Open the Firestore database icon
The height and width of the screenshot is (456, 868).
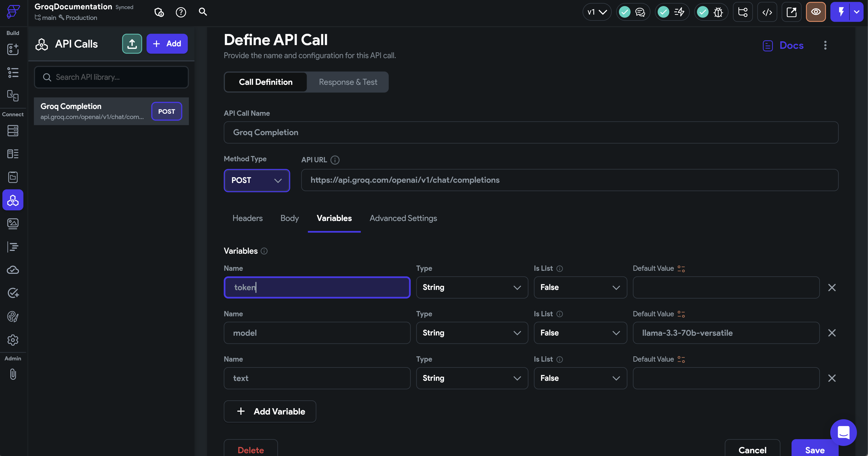pos(13,131)
